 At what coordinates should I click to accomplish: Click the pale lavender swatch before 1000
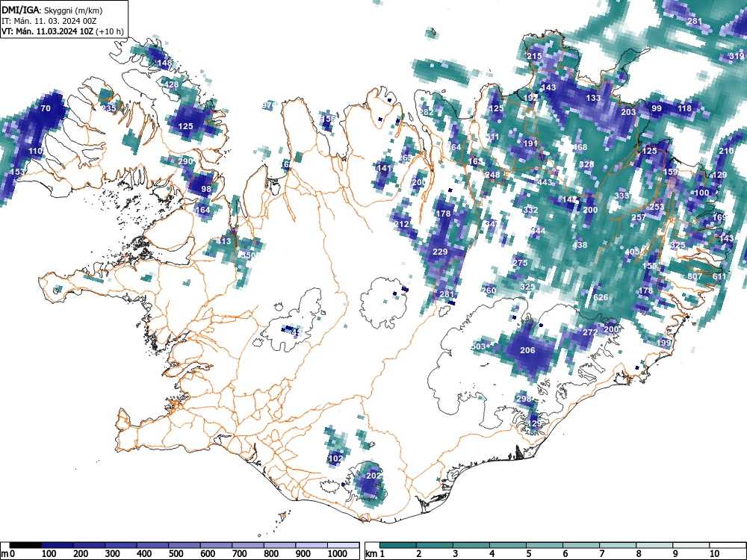(x=311, y=545)
